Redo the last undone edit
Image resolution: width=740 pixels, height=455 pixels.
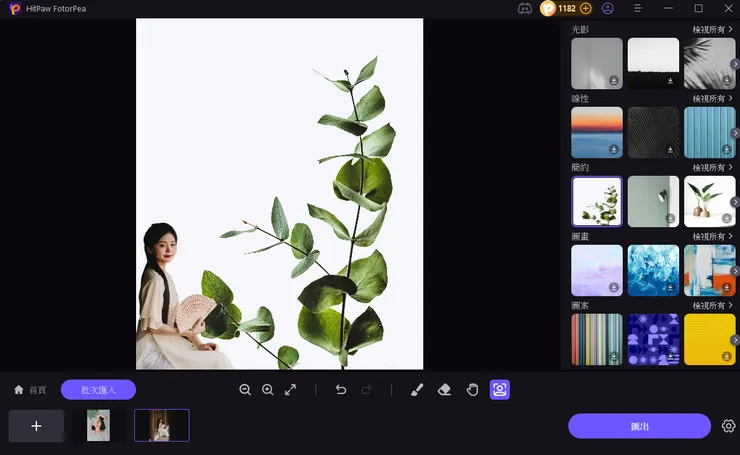click(x=366, y=390)
